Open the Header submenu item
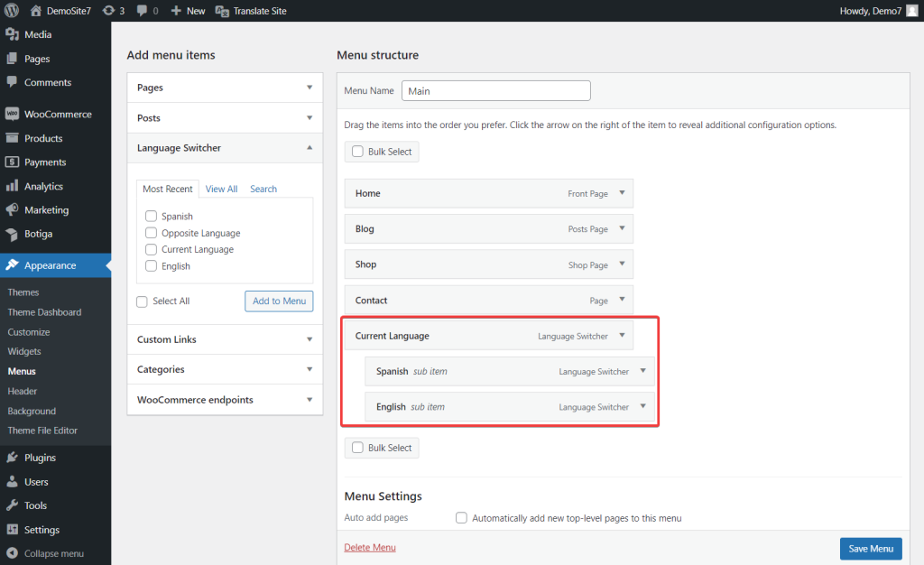This screenshot has height=565, width=924. coord(23,391)
